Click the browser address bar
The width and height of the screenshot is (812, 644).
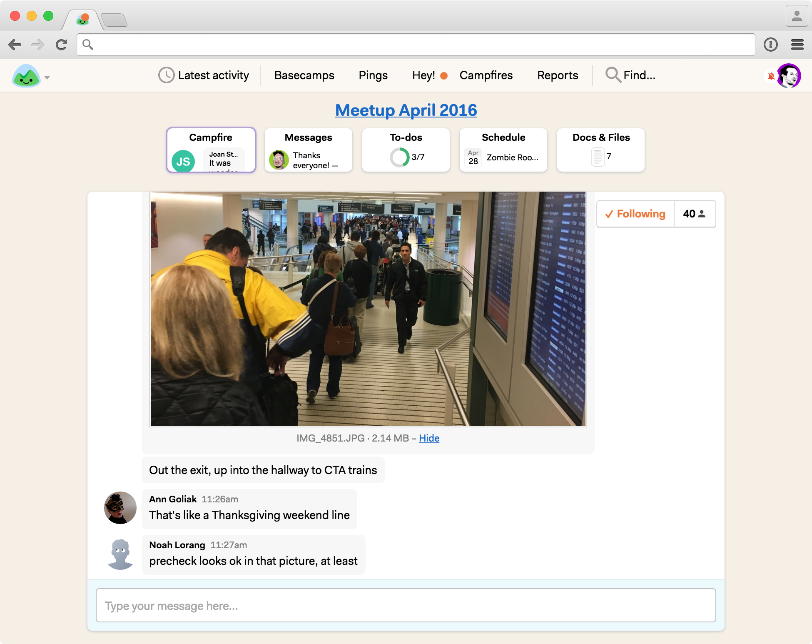pos(416,45)
